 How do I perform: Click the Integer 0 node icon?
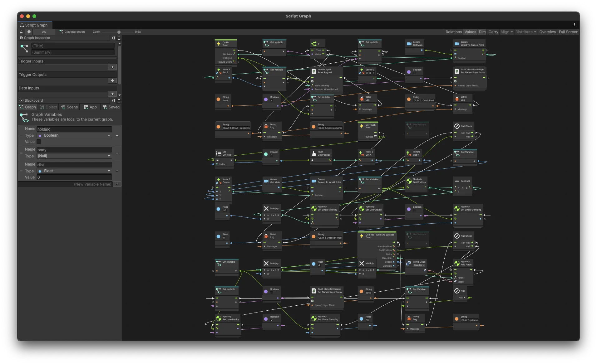click(266, 154)
